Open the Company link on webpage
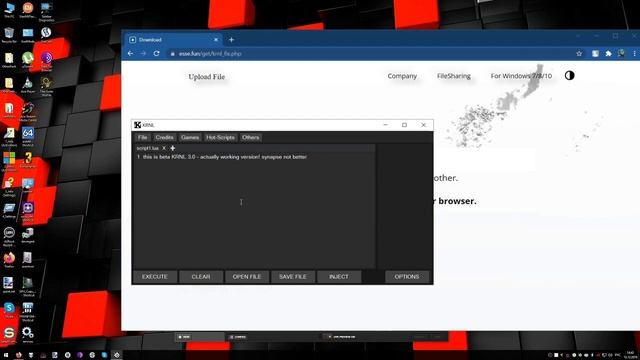This screenshot has width=640, height=360. (x=402, y=76)
